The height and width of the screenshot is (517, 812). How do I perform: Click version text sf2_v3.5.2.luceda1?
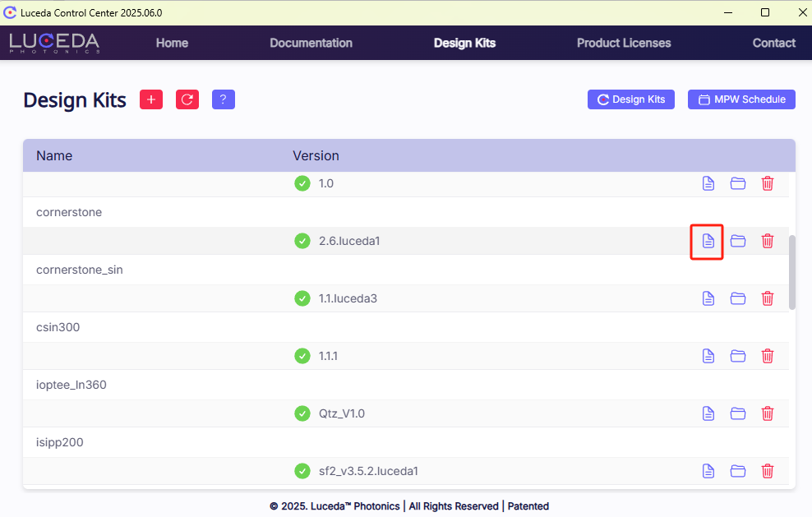click(x=368, y=471)
